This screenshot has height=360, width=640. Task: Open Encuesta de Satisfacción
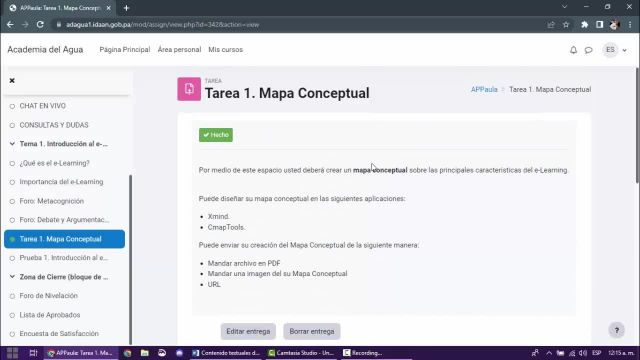[59, 333]
